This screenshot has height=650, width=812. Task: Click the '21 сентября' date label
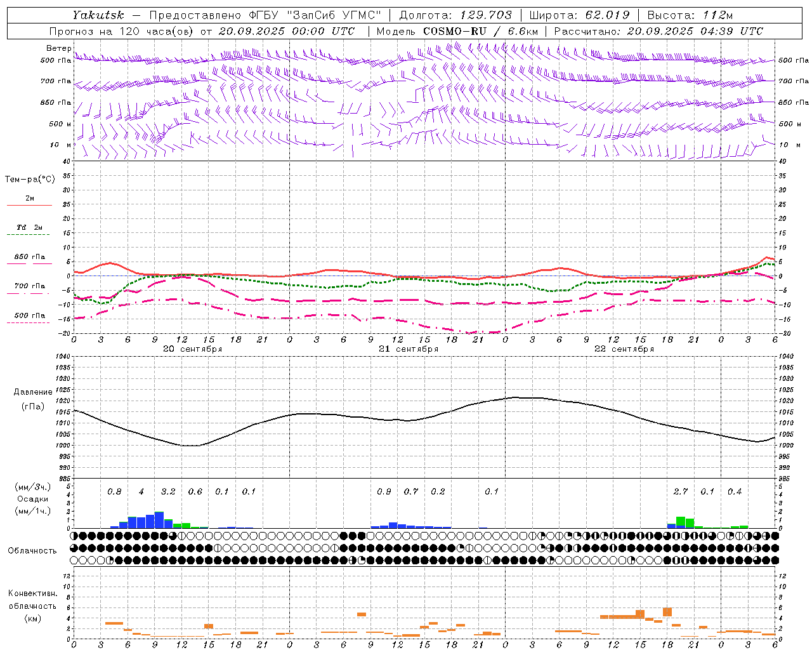(x=409, y=349)
